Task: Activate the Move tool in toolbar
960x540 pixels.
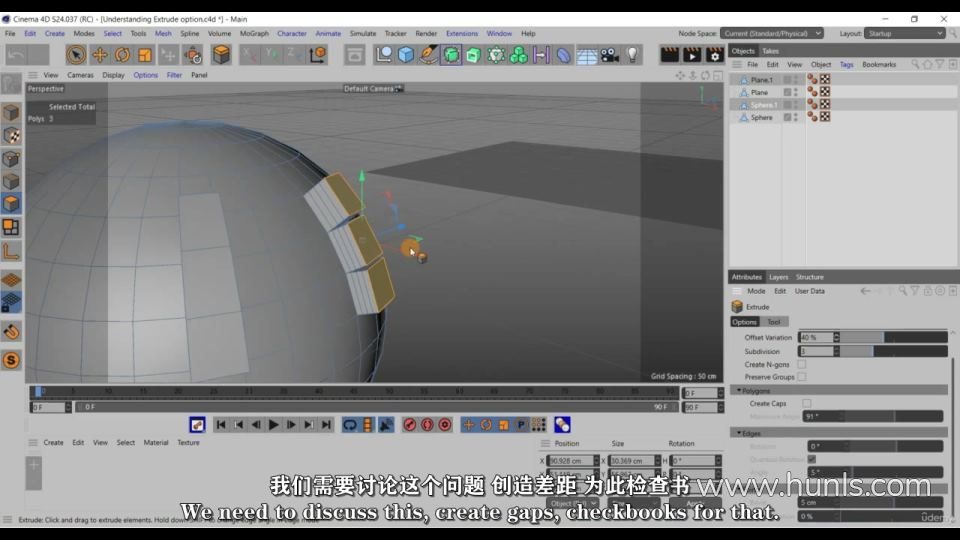Action: coord(99,55)
